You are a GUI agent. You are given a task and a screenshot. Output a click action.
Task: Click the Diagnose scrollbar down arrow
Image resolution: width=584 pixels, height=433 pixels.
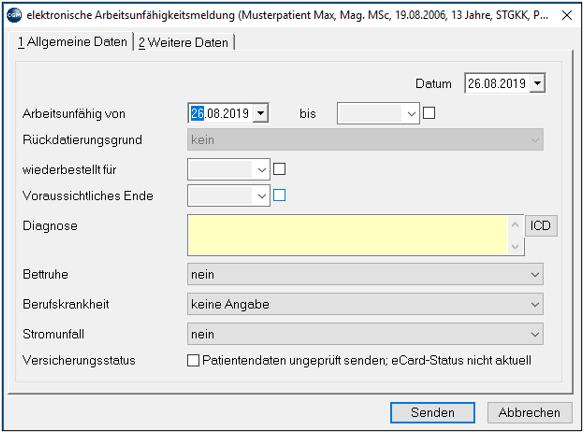(x=515, y=246)
